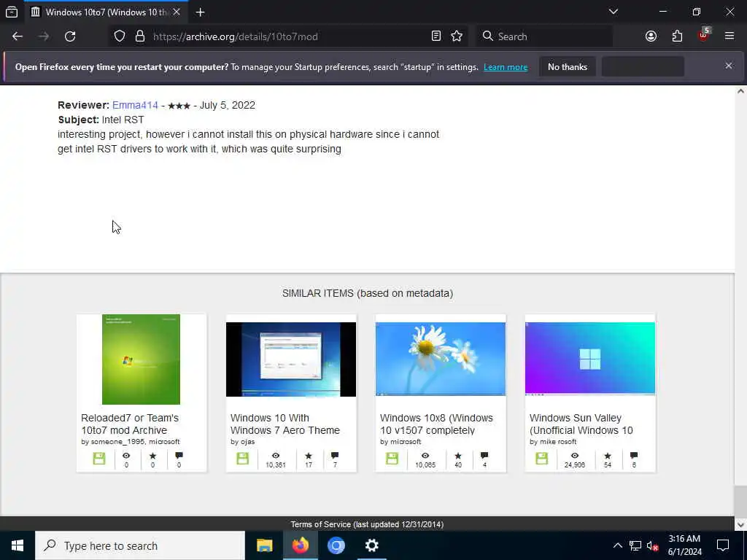
Task: Open Chromium browser from taskbar
Action: click(x=336, y=545)
